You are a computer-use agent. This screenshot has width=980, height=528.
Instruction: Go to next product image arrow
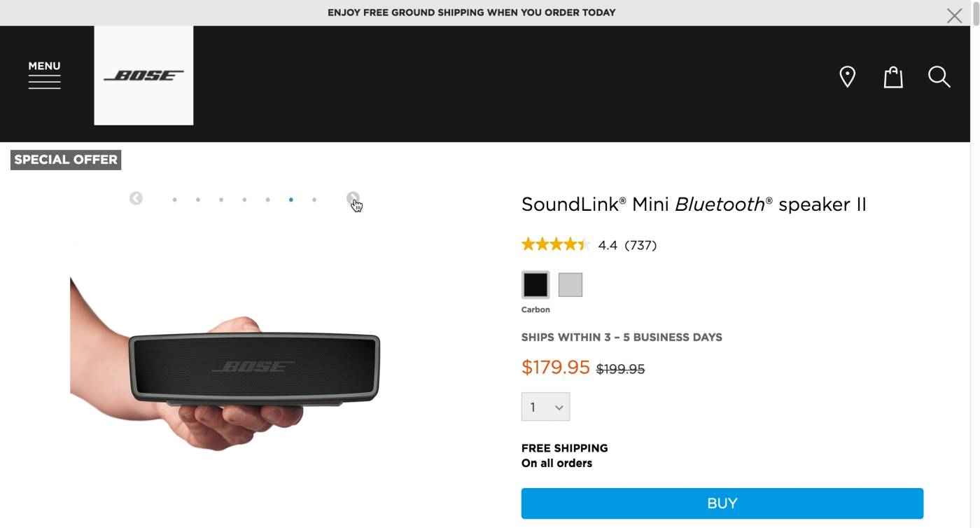[353, 199]
